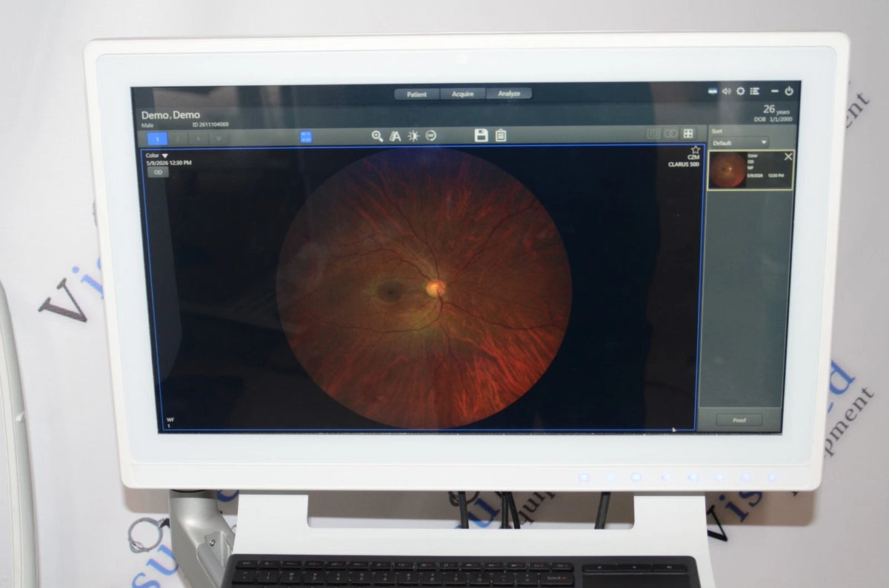Screen dimensions: 889x588
Task: Click the speaker volume icon
Action: point(727,91)
